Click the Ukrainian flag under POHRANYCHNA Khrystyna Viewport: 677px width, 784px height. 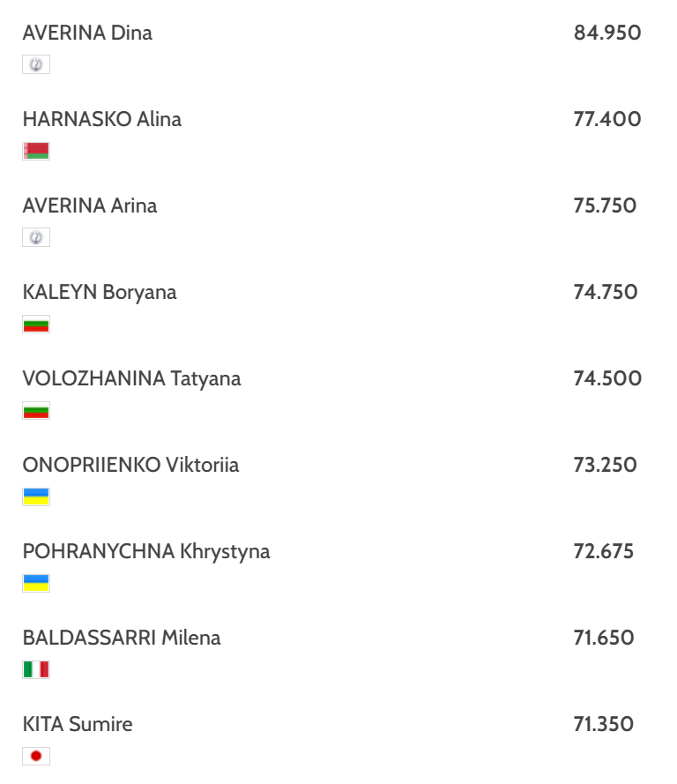36,583
